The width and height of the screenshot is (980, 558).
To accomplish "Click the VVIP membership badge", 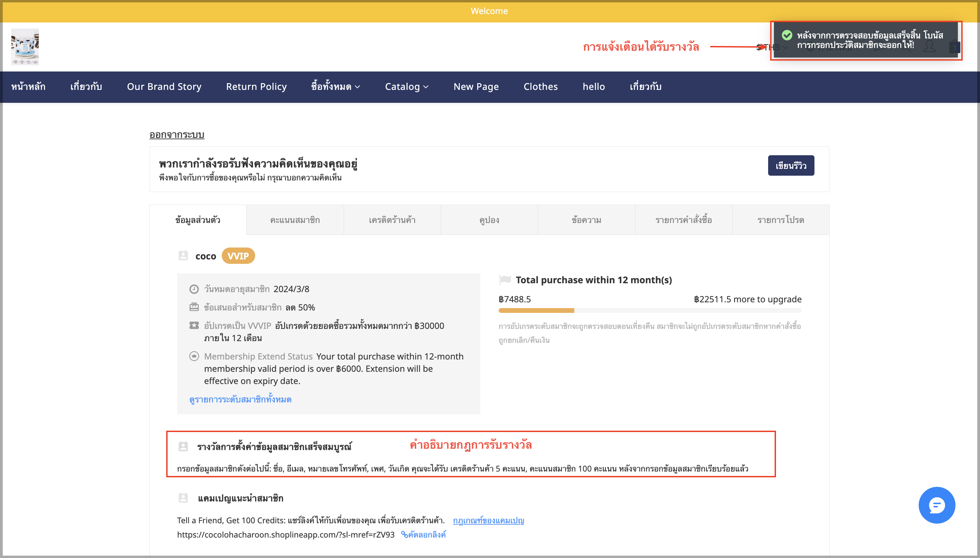I will [x=238, y=256].
